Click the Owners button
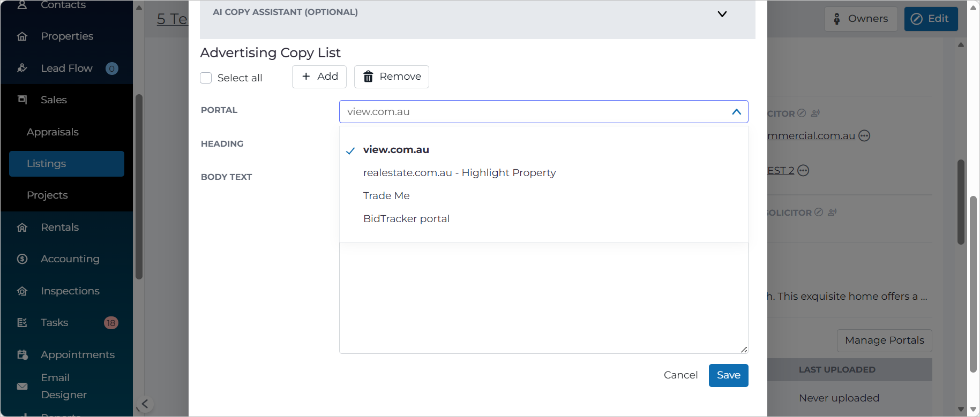This screenshot has width=980, height=417. pos(861,19)
